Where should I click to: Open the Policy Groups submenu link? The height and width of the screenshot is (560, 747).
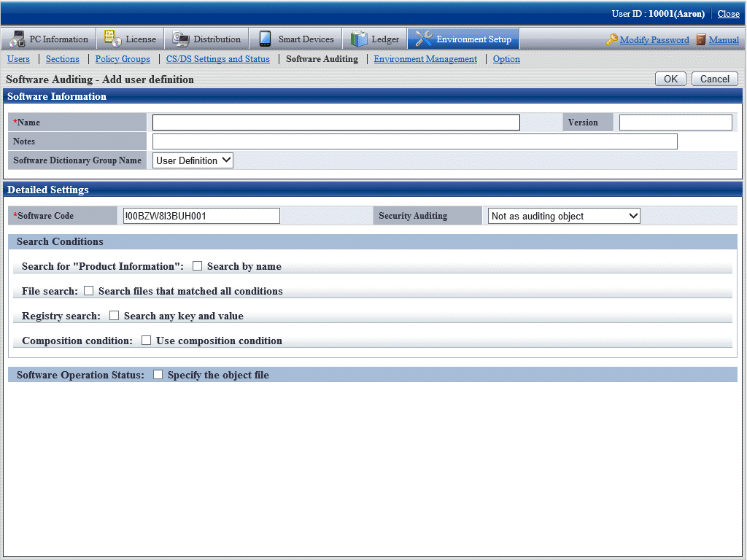123,59
